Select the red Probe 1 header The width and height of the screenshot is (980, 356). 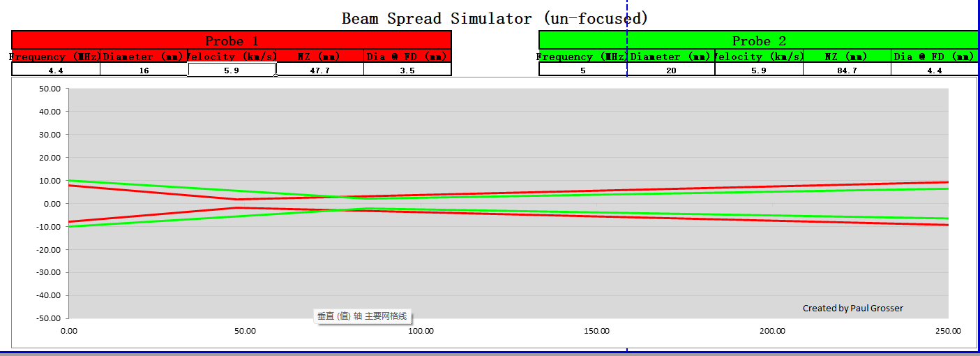click(x=232, y=40)
